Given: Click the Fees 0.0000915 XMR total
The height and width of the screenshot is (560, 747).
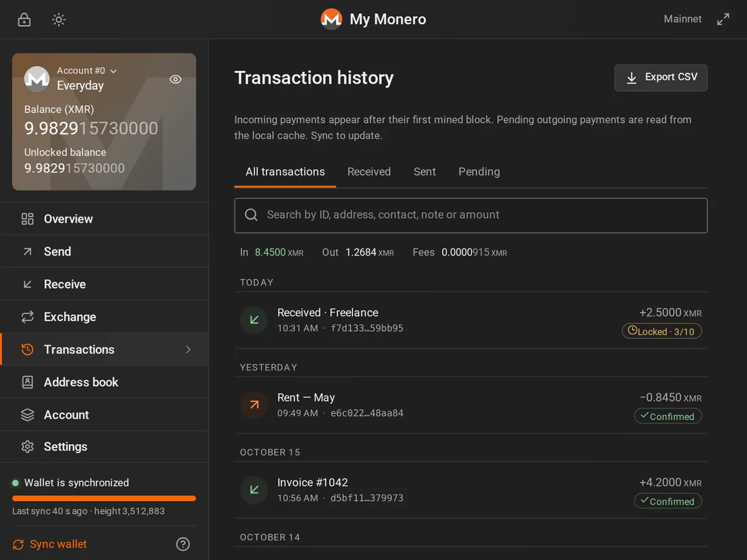Looking at the screenshot, I should pos(460,252).
